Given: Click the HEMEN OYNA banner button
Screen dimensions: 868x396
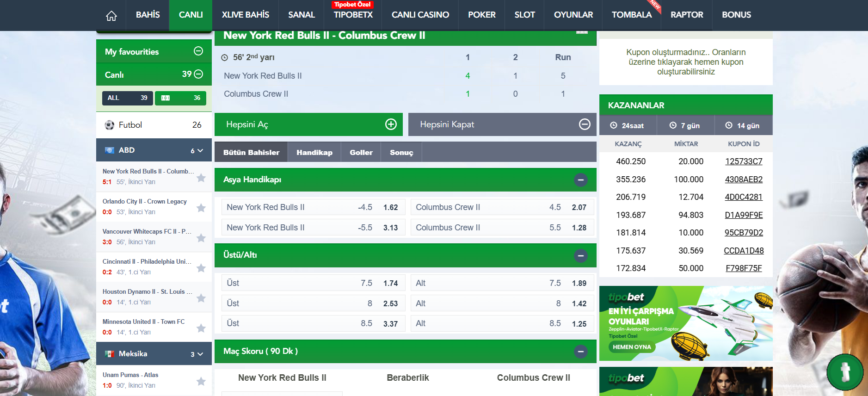Looking at the screenshot, I should 632,347.
